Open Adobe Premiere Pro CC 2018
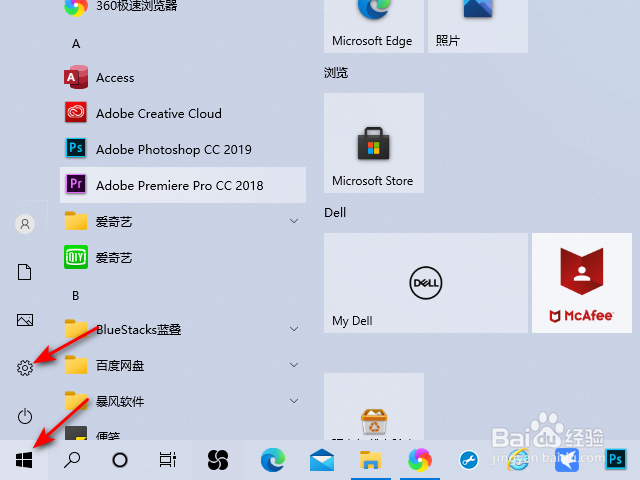The width and height of the screenshot is (640, 480). pyautogui.click(x=183, y=185)
